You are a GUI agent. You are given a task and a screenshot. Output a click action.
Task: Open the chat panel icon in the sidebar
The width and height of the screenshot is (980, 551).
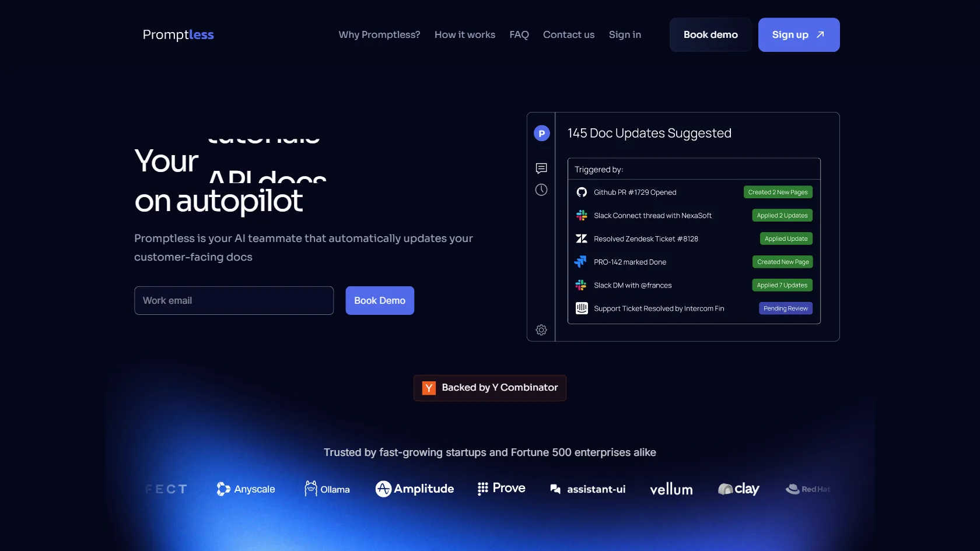(541, 169)
